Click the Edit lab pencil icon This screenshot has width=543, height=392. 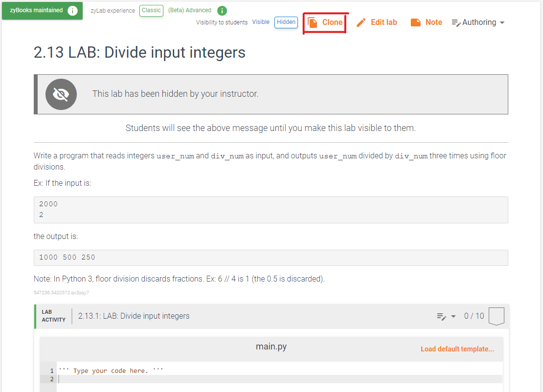(x=361, y=22)
